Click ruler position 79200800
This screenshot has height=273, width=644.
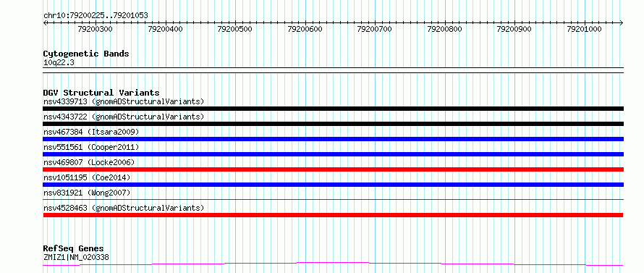tap(445, 29)
